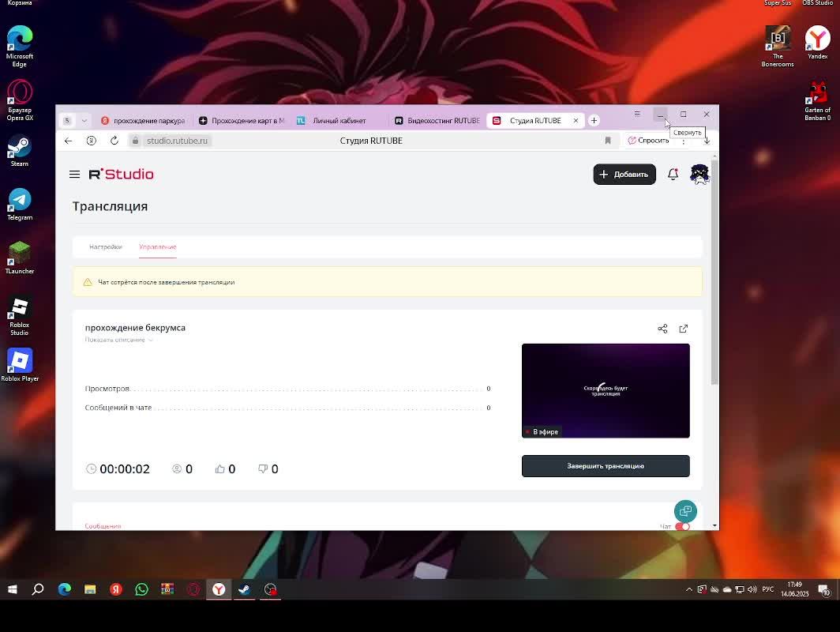Click the stream preview thumbnail

click(606, 391)
